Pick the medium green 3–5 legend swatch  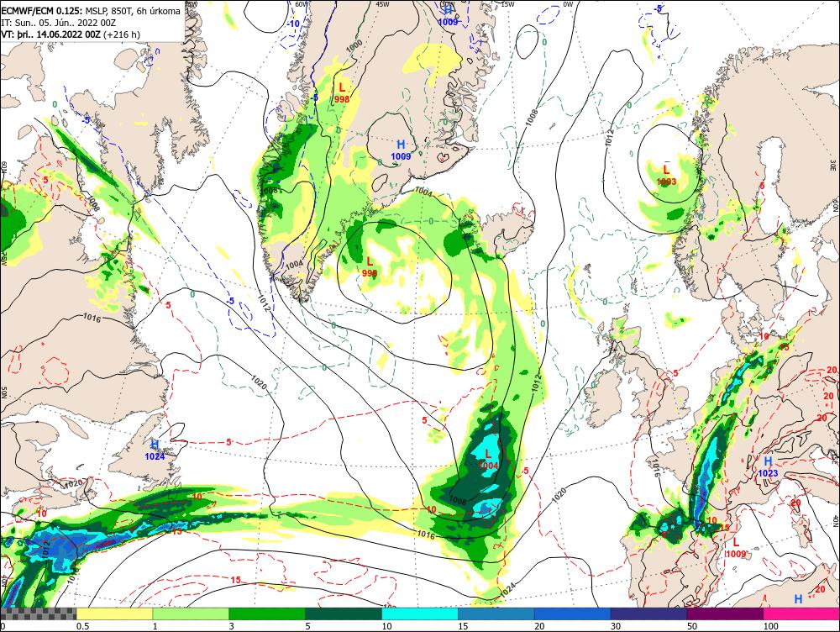[x=267, y=614]
